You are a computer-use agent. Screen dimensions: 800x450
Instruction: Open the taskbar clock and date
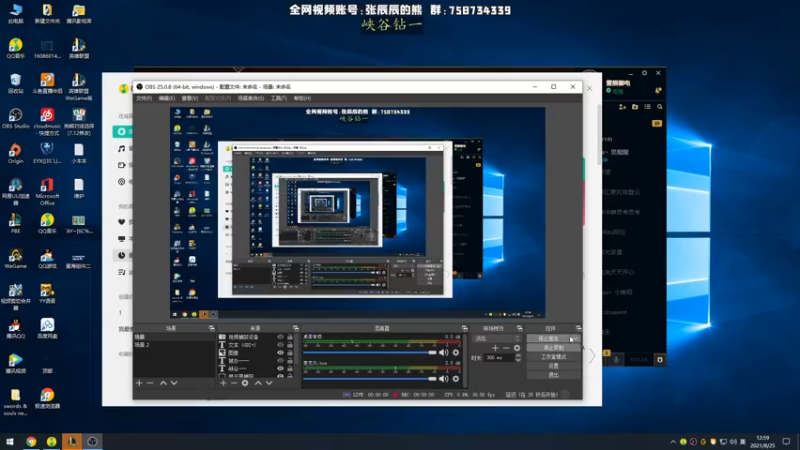[x=763, y=441]
